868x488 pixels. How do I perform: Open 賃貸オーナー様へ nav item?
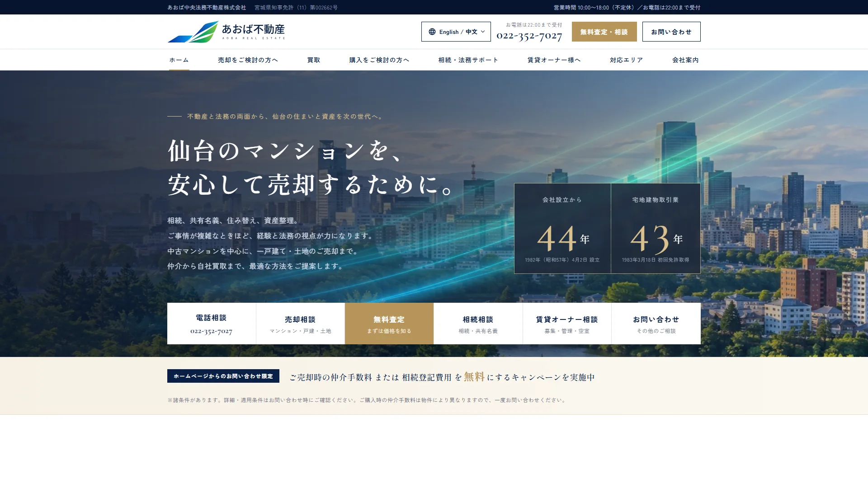pyautogui.click(x=554, y=60)
